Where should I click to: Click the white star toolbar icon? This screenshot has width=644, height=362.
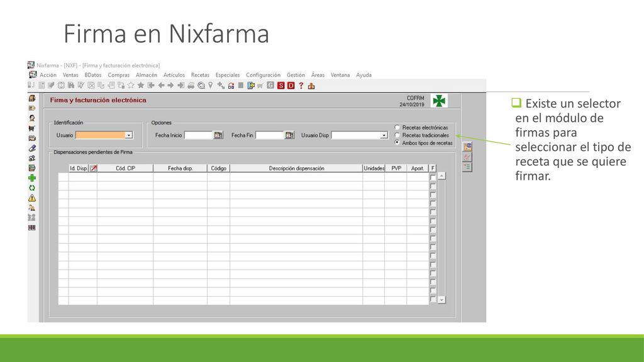tap(131, 85)
